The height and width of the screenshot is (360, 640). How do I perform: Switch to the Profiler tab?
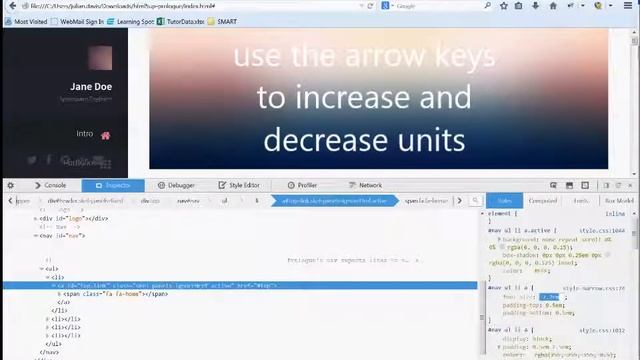[x=302, y=185]
